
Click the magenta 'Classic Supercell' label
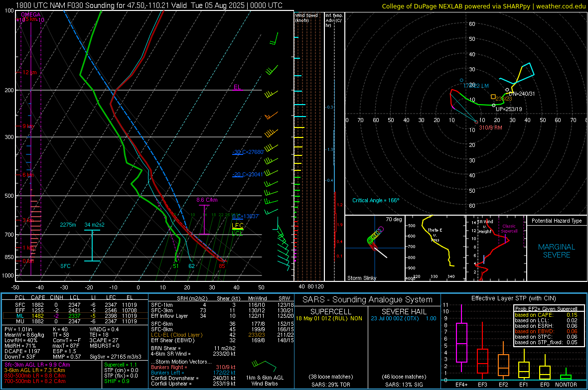(x=509, y=229)
